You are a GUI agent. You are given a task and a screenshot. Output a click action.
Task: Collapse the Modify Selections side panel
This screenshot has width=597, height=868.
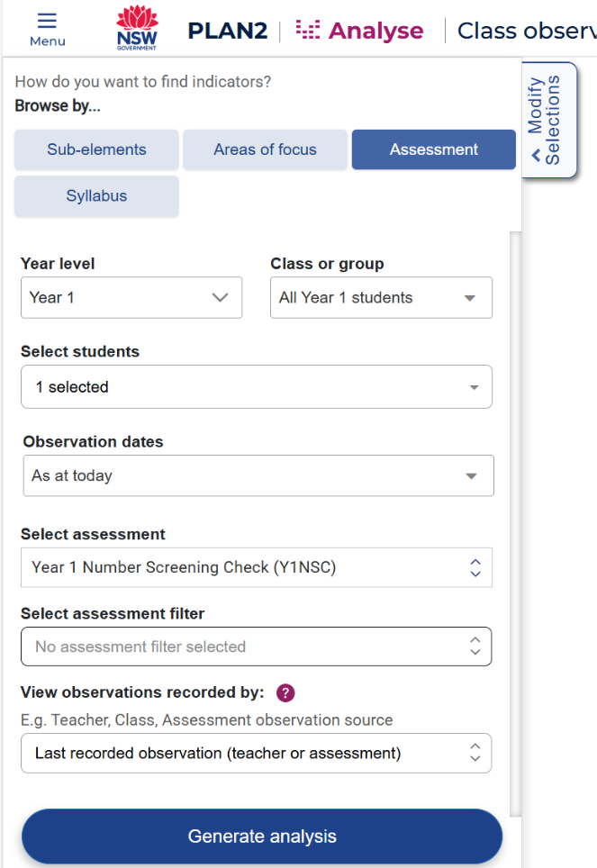click(548, 120)
